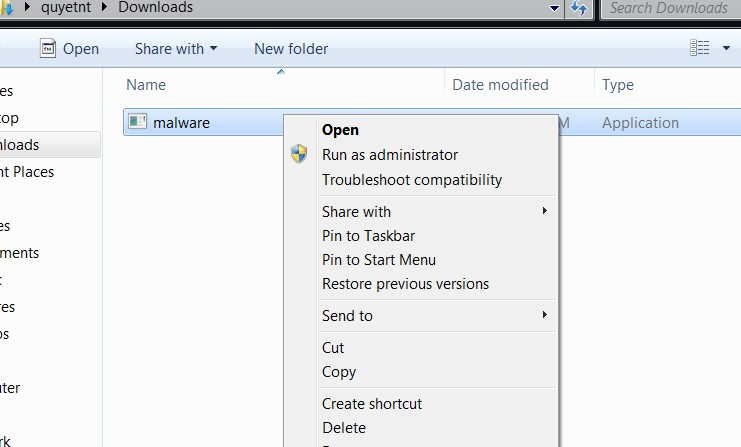
Task: Click Delete in the context menu
Action: pyautogui.click(x=344, y=428)
